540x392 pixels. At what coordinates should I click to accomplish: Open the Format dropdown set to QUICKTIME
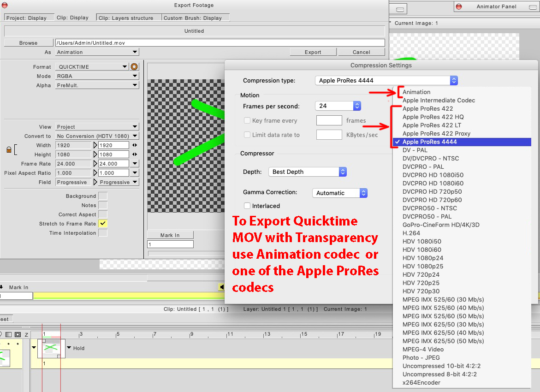tap(93, 67)
